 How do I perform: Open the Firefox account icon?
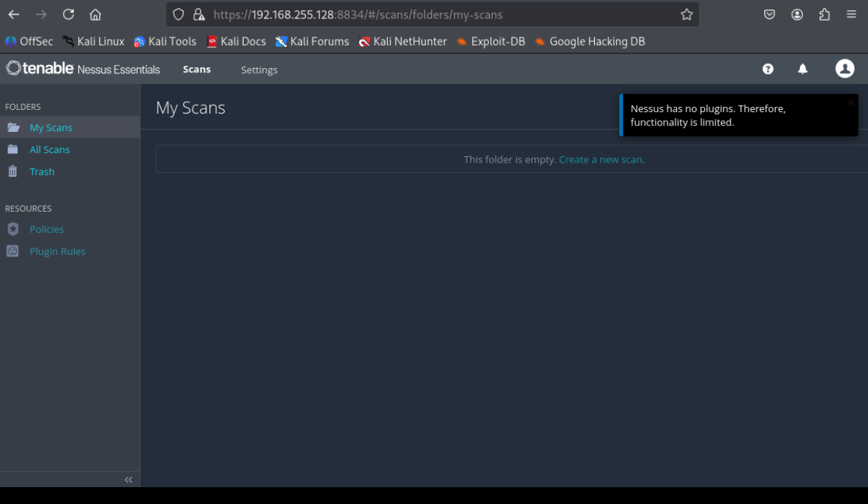coord(797,15)
